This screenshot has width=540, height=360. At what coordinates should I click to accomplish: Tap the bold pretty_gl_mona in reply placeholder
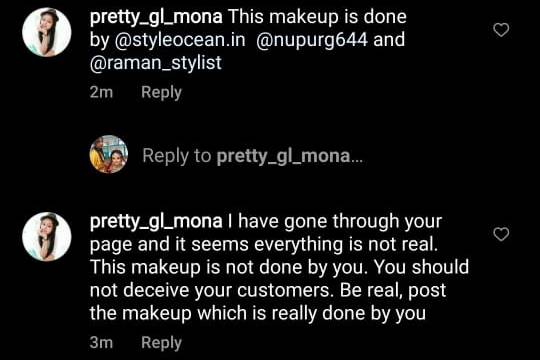click(x=283, y=156)
